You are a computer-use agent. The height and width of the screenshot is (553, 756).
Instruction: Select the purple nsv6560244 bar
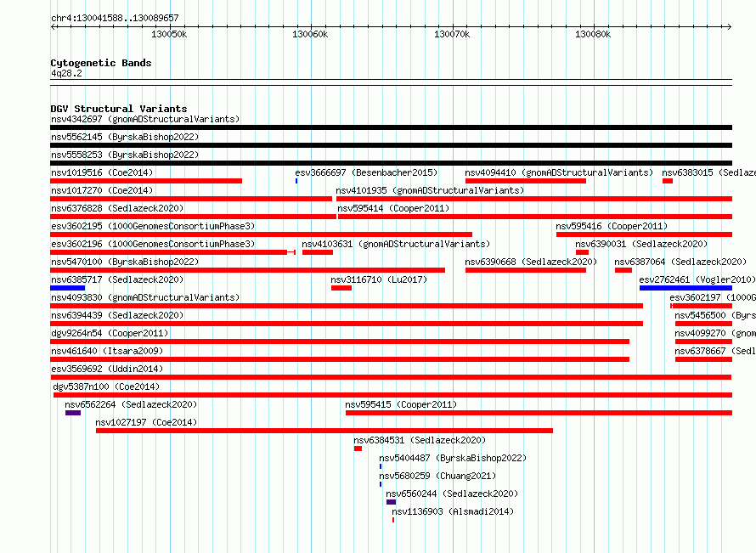point(391,502)
